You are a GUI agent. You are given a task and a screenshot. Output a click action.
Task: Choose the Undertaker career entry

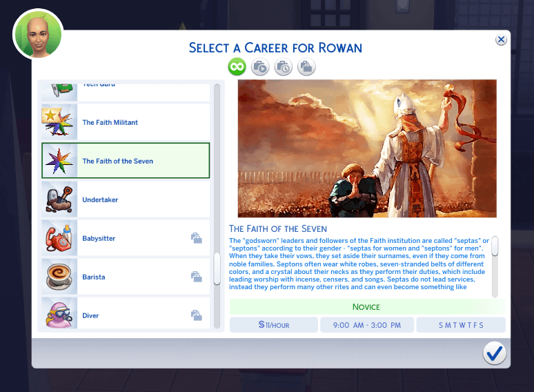click(x=126, y=199)
